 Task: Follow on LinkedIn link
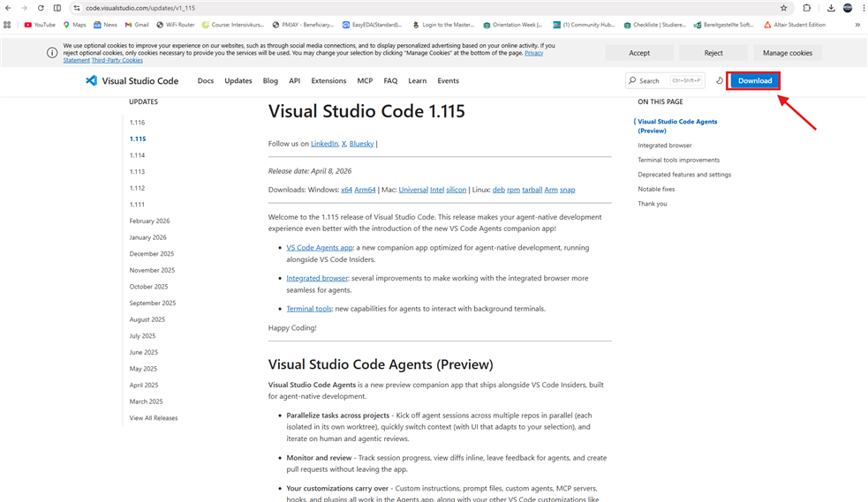[x=324, y=144]
